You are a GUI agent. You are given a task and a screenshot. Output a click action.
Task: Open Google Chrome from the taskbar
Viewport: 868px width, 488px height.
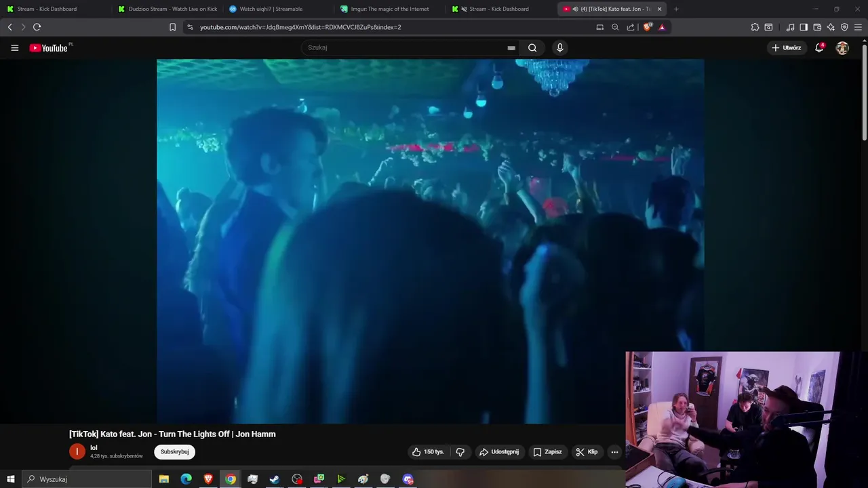pos(231,479)
